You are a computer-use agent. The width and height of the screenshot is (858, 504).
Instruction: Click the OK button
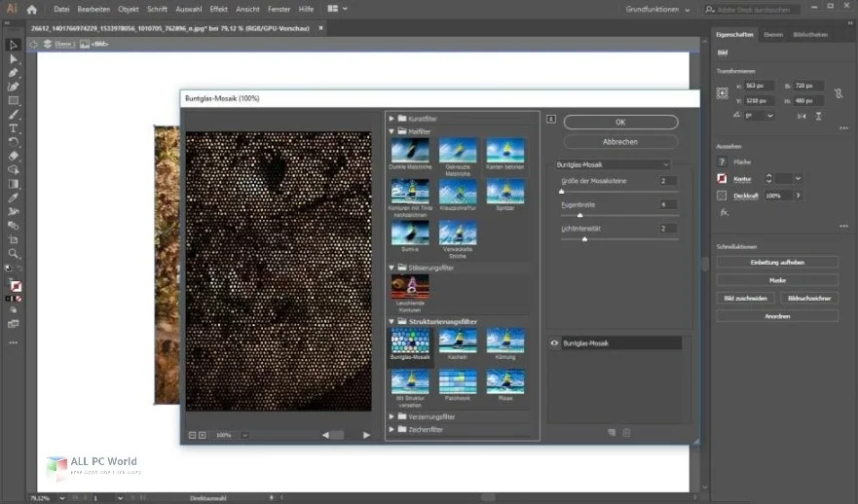[x=620, y=123]
